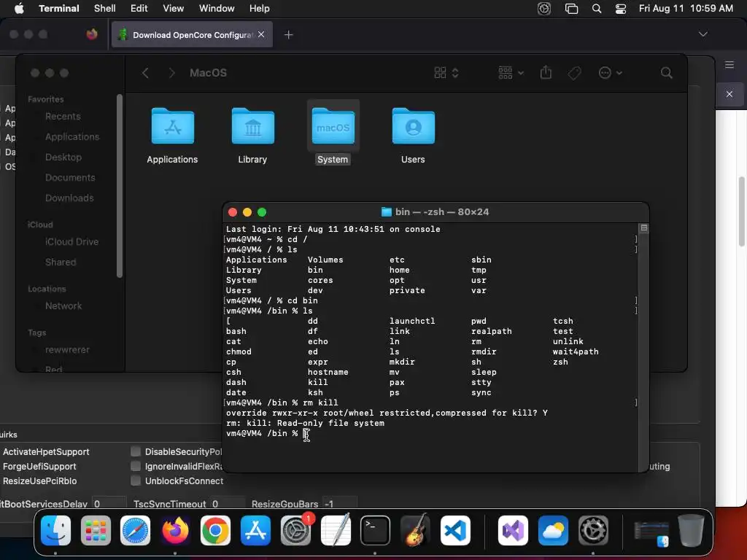The image size is (747, 560).
Task: Select iCloud Drive in Finder sidebar
Action: point(72,242)
